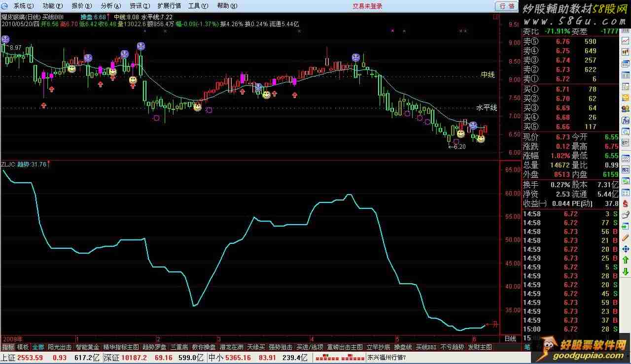Select the 强势狙击 indicator tab
This screenshot has height=364, width=631.
281,347
